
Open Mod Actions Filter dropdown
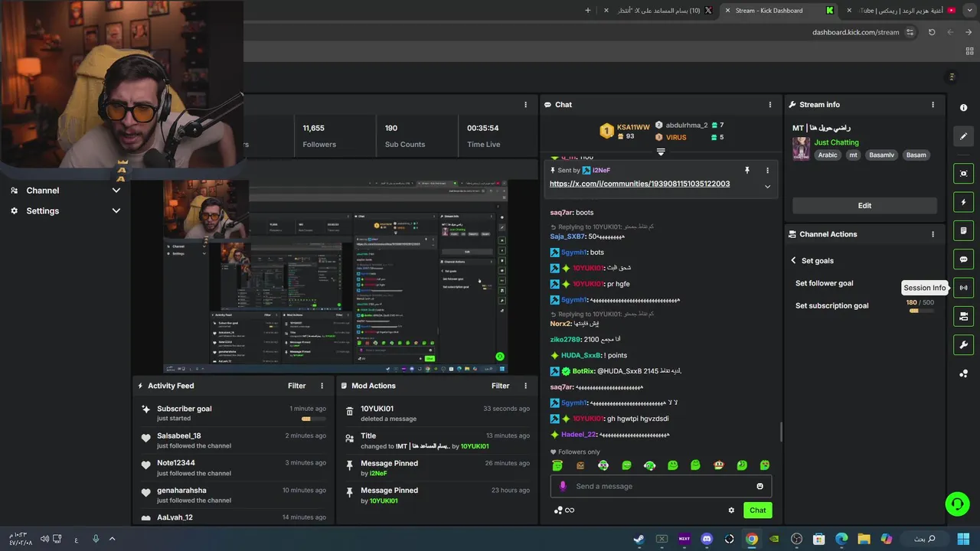pyautogui.click(x=500, y=386)
